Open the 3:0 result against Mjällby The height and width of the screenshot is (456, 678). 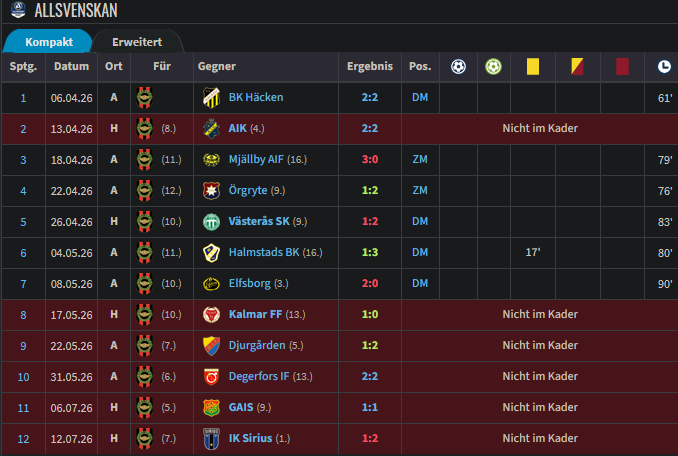[370, 159]
